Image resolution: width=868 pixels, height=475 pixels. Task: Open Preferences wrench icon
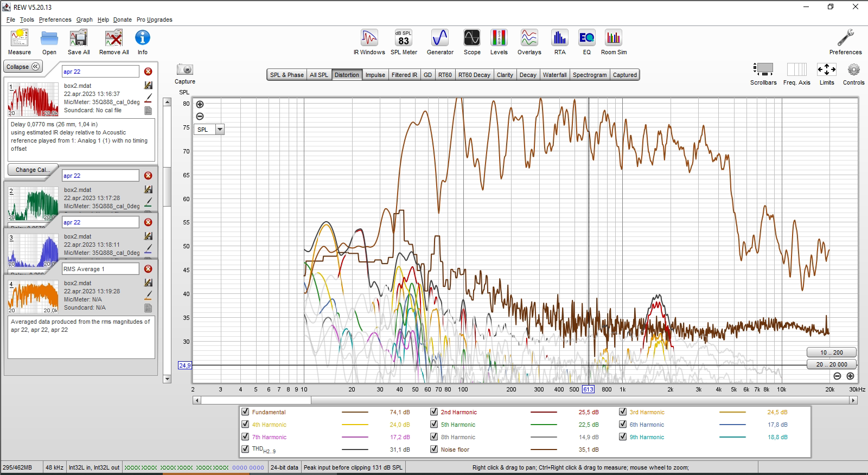tap(845, 42)
